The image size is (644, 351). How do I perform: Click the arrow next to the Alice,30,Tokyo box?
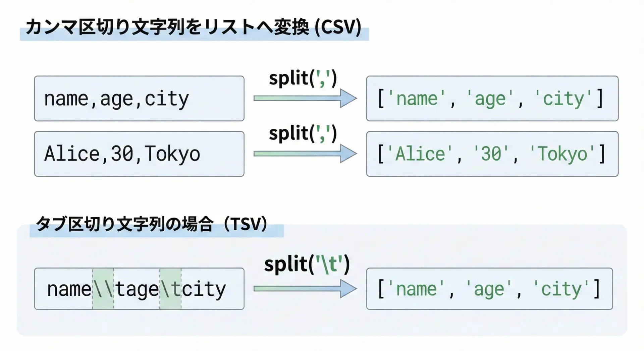click(x=305, y=154)
